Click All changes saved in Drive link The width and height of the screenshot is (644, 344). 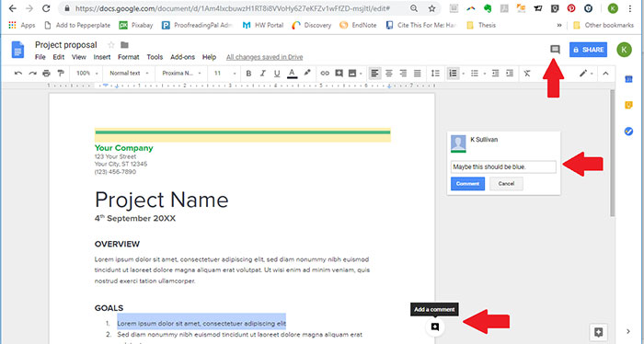click(x=265, y=57)
